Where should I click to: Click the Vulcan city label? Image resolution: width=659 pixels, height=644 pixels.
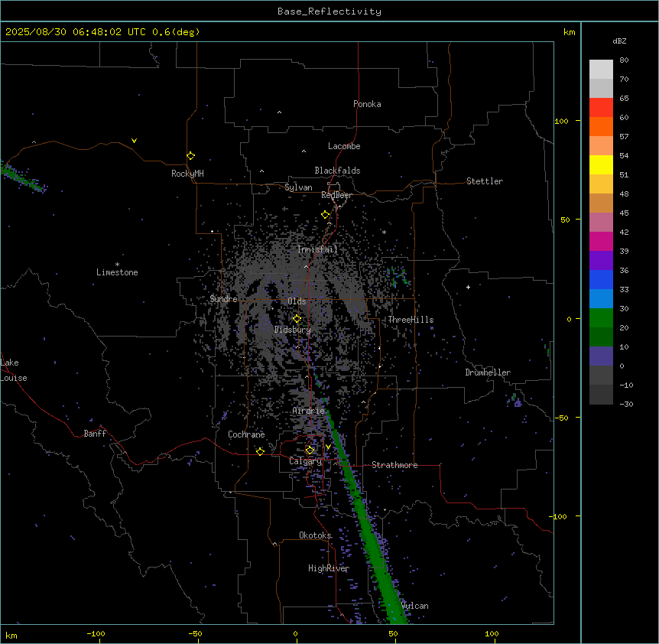click(x=415, y=606)
